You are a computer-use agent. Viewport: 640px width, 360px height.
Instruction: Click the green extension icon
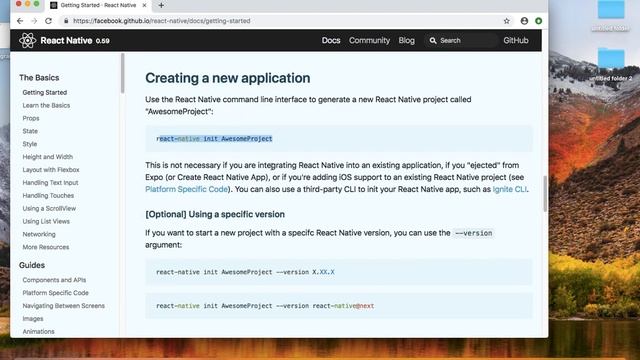tap(539, 21)
